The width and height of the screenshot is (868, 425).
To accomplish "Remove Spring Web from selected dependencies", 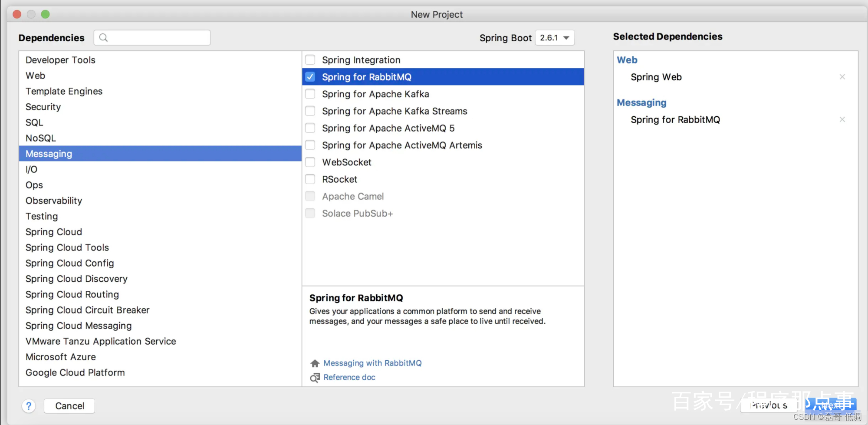I will 842,77.
